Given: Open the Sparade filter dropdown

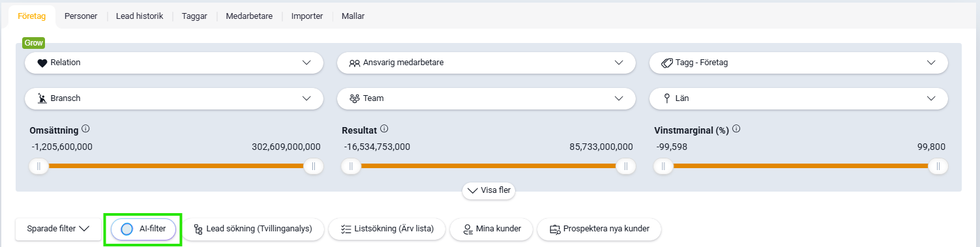Looking at the screenshot, I should click(57, 229).
